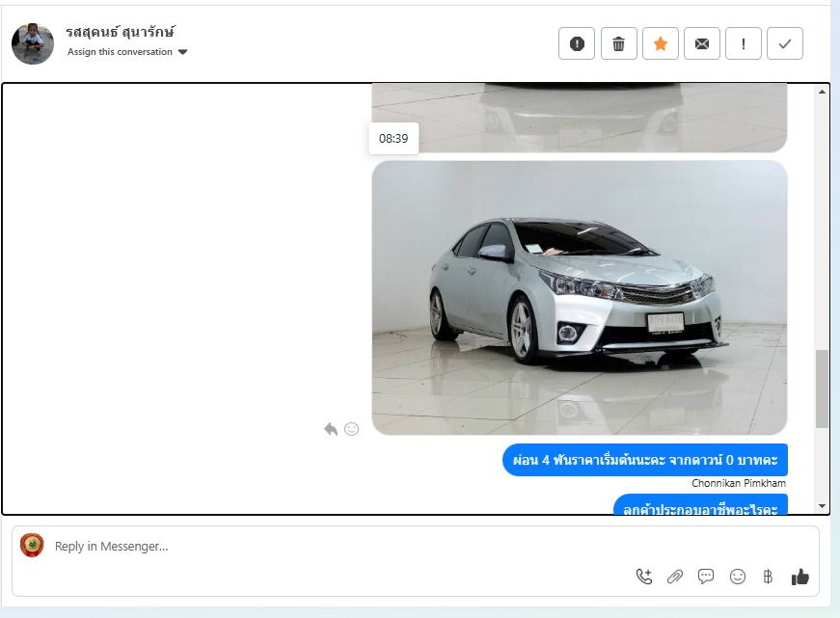The width and height of the screenshot is (840, 618).
Task: Attach a file using the paperclip icon
Action: (x=675, y=577)
